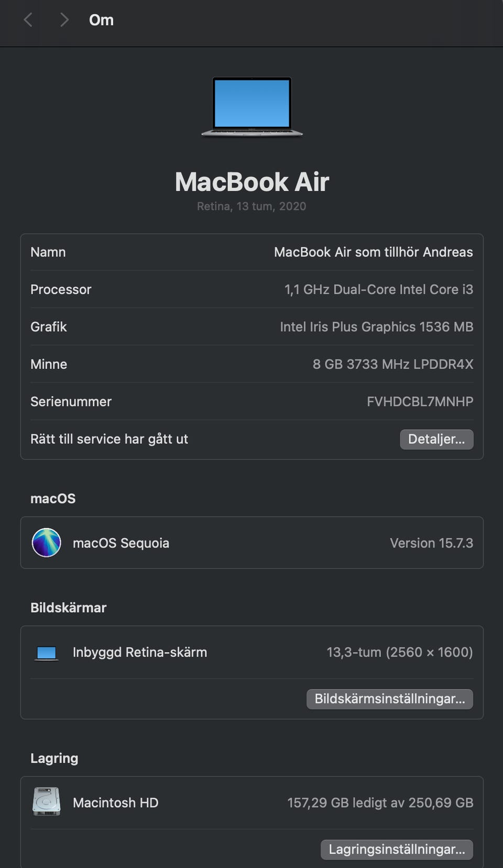
Task: Click the large MacBook Air image
Action: click(x=252, y=106)
